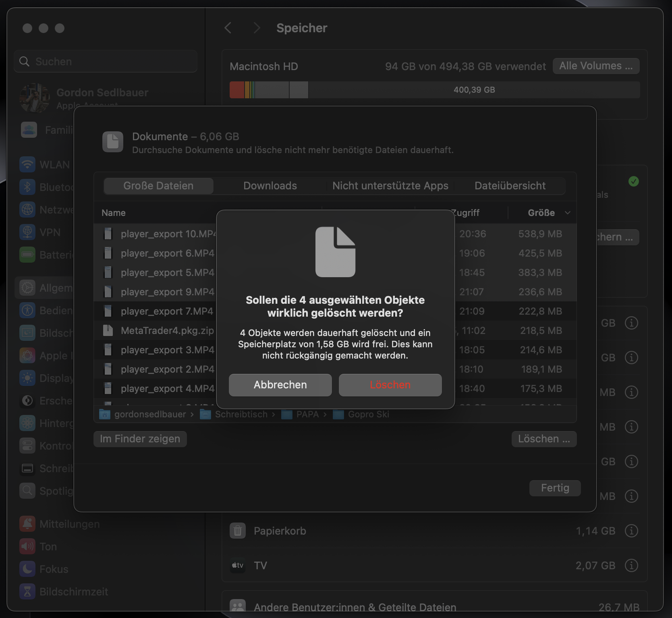
Task: Go back with the left arrow chevron
Action: pyautogui.click(x=228, y=28)
